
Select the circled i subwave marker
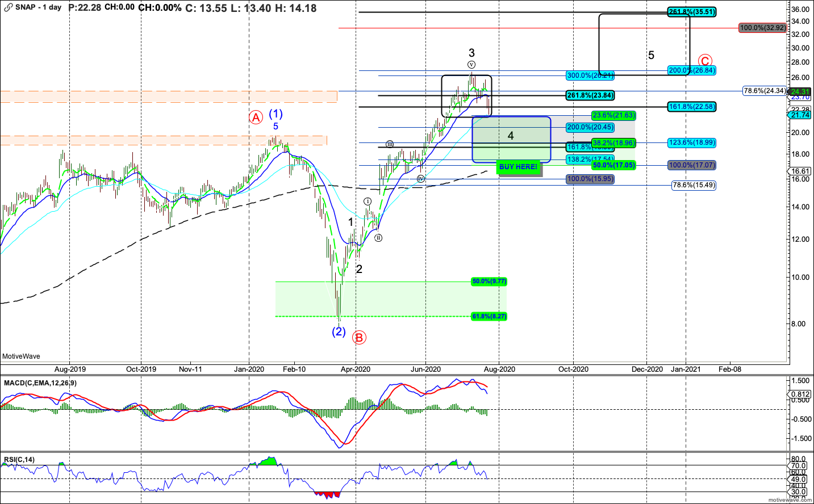368,201
